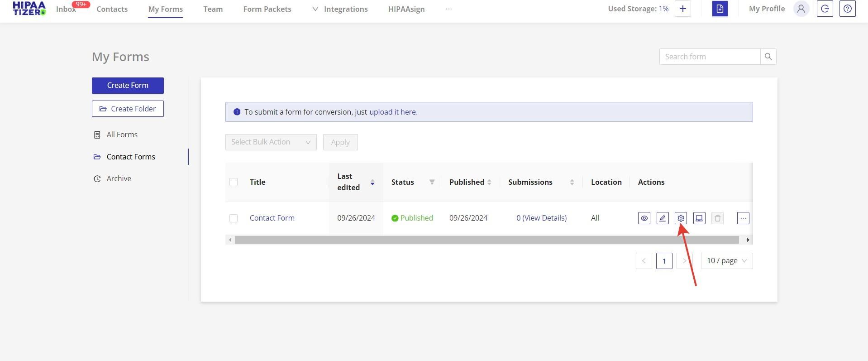Expand the Select Bulk Action dropdown
Image resolution: width=868 pixels, height=361 pixels.
pyautogui.click(x=271, y=142)
